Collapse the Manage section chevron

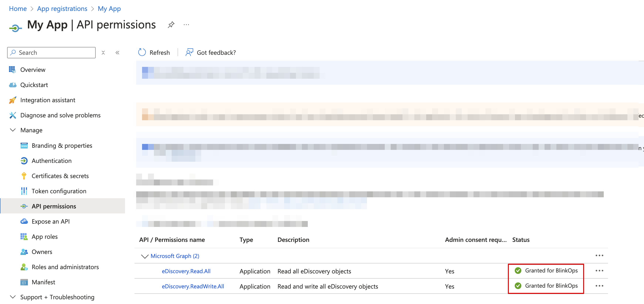(x=13, y=130)
